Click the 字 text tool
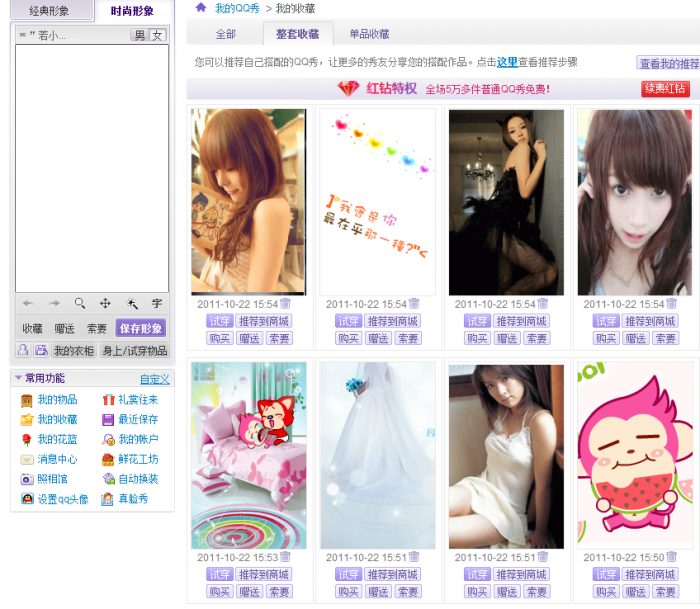700x609 pixels. pos(157,304)
